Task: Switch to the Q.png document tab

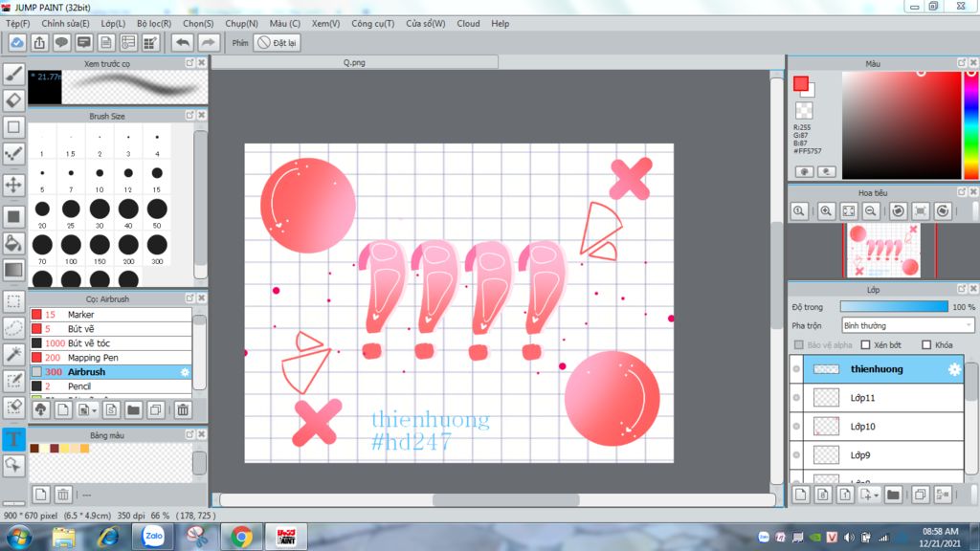Action: 354,62
